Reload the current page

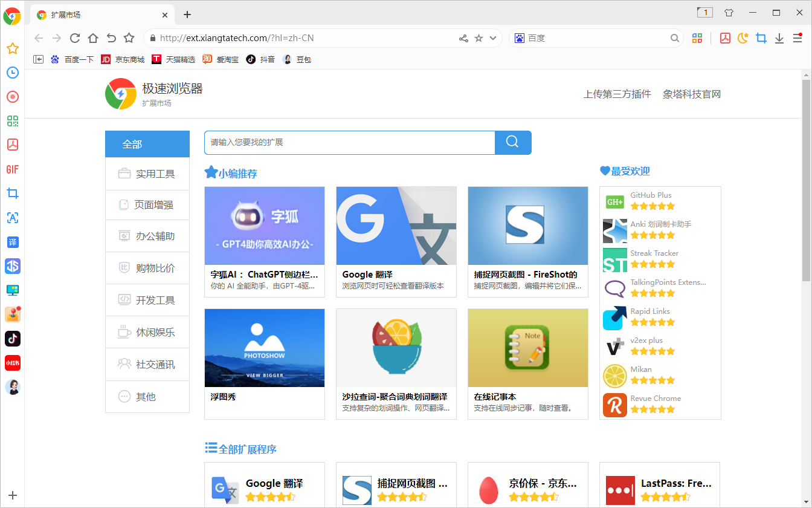75,38
